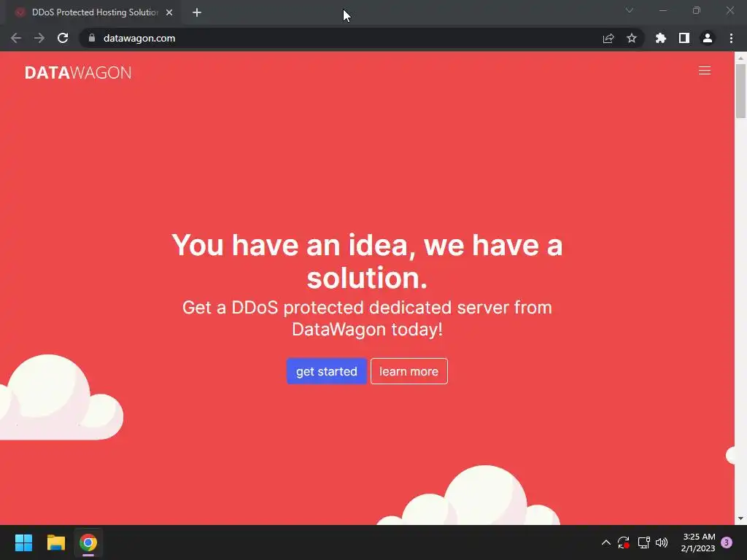Click the learn more button
This screenshot has width=747, height=560.
click(409, 371)
